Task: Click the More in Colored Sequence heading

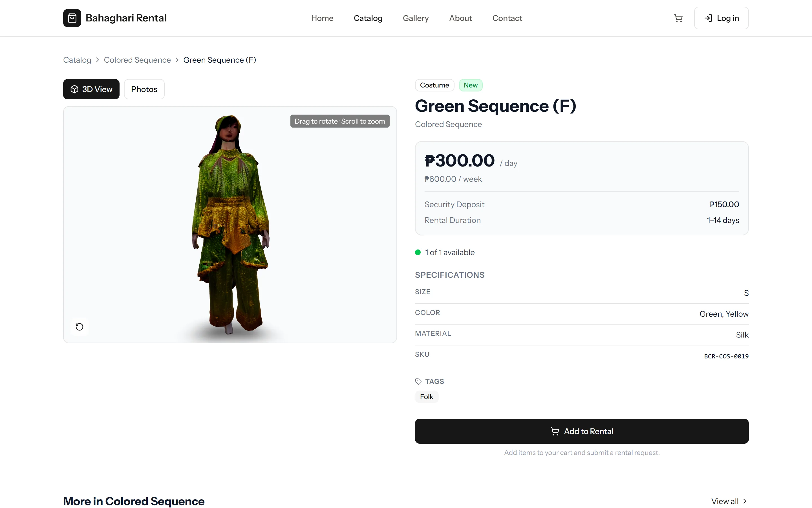Action: point(134,501)
